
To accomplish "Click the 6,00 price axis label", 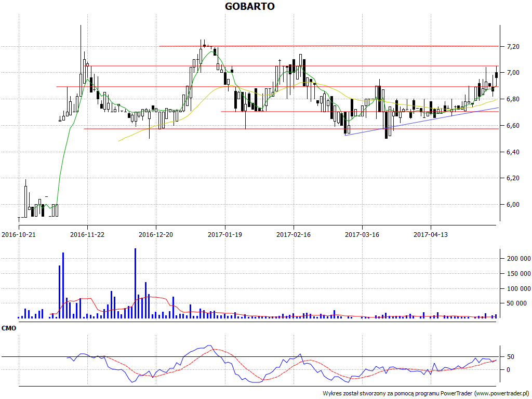I will (513, 205).
